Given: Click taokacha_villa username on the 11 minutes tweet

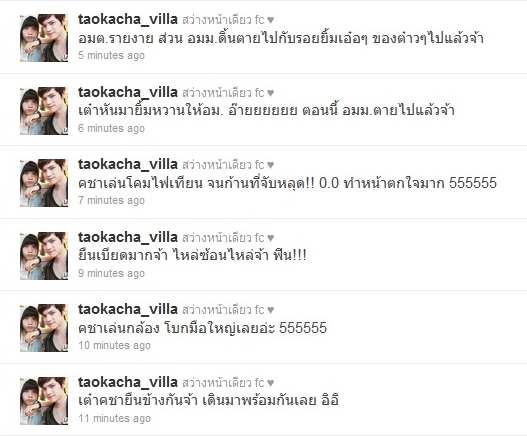Looking at the screenshot, I should click(x=128, y=382).
